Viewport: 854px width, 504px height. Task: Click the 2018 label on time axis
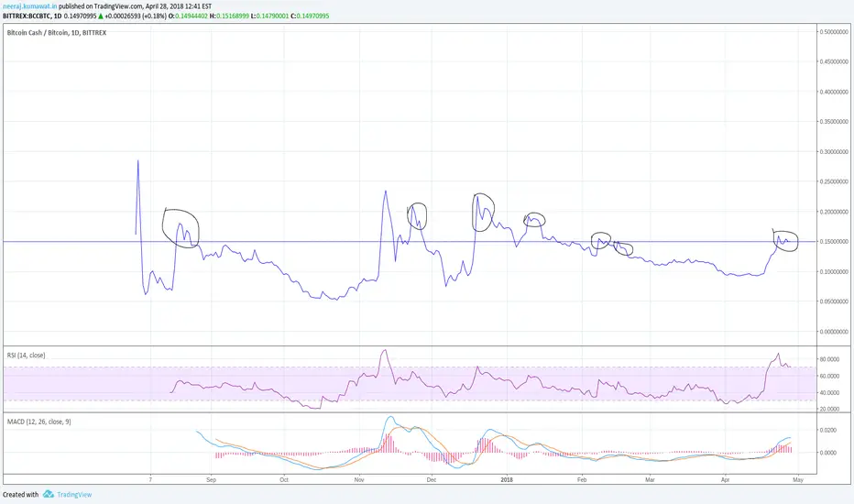(507, 479)
